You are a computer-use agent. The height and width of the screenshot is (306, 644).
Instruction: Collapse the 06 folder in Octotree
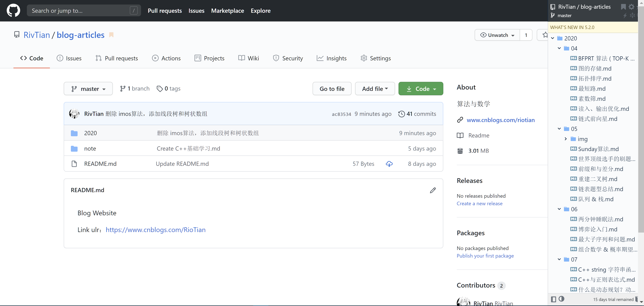559,209
